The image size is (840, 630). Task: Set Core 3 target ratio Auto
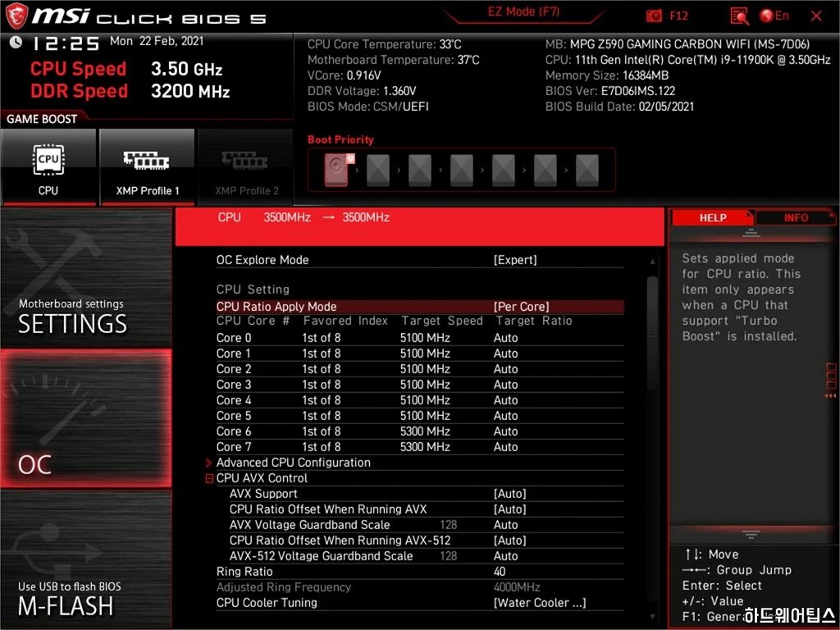point(505,385)
